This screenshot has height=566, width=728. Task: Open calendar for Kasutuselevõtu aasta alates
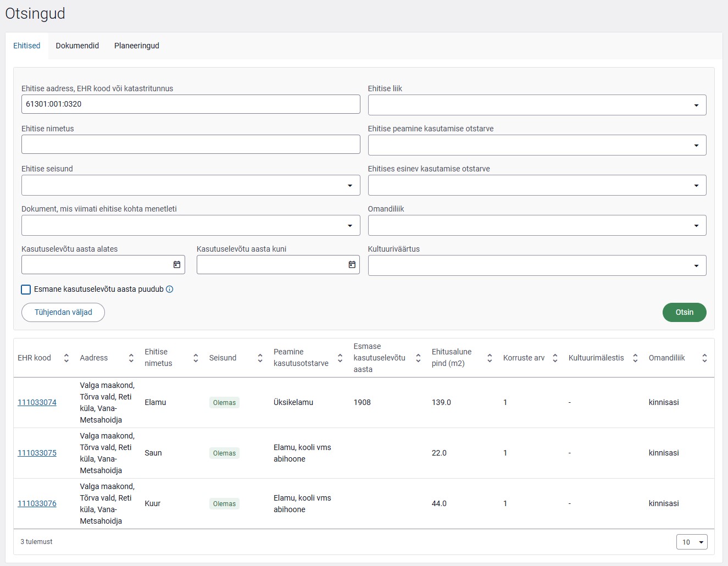[x=177, y=265]
